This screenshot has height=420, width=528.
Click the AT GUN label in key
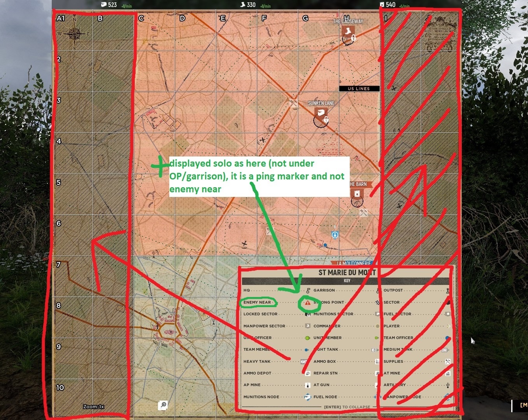[321, 385]
